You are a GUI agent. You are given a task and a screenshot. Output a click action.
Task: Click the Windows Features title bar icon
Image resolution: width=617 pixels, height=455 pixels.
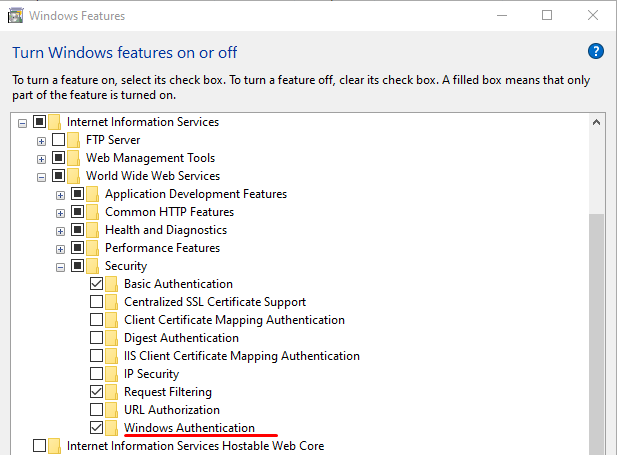coord(15,16)
